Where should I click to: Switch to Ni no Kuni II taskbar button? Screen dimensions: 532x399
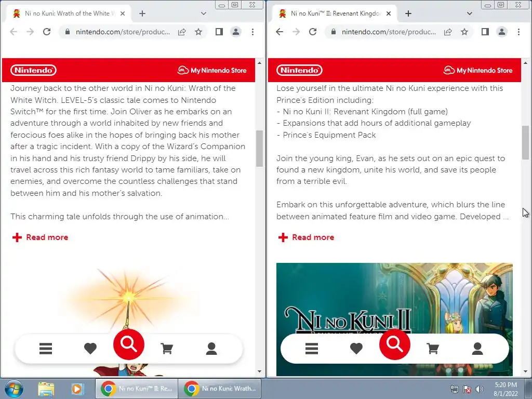(x=137, y=389)
